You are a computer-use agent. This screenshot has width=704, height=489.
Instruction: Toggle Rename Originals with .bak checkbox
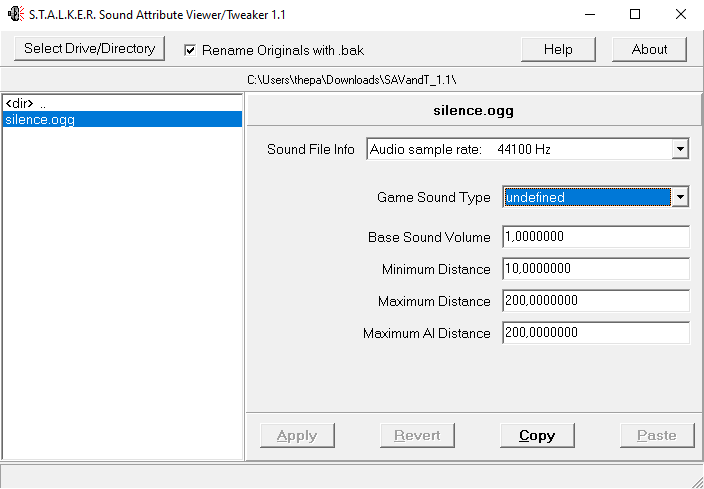click(190, 50)
